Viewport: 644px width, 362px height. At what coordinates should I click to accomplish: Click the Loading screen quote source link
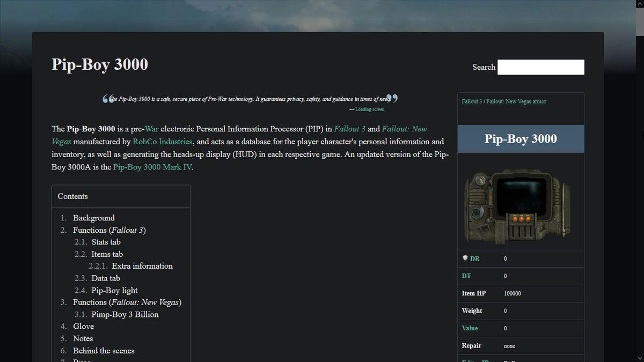[x=370, y=109]
